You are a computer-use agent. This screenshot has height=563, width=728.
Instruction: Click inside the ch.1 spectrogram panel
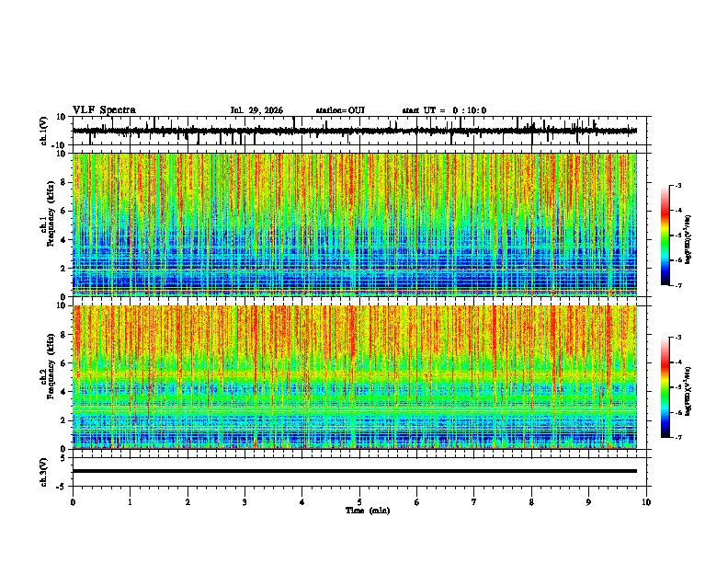[359, 224]
